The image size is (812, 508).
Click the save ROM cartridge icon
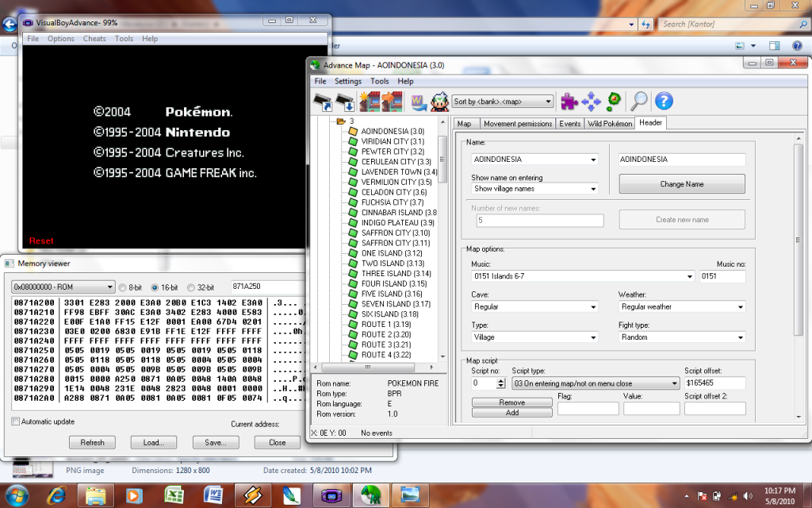344,102
